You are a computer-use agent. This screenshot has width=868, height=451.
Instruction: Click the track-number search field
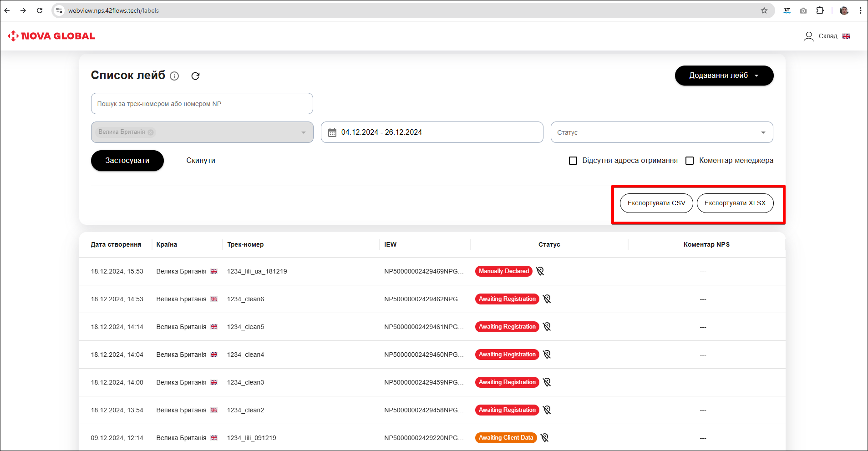pyautogui.click(x=202, y=104)
